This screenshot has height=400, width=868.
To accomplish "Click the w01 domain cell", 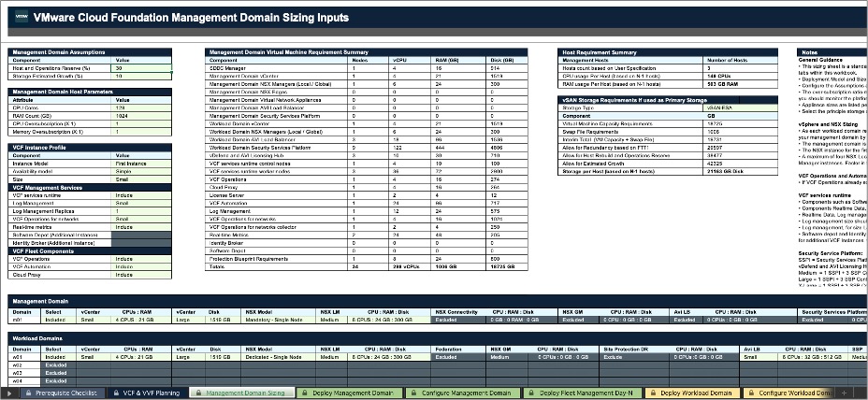I will click(24, 357).
